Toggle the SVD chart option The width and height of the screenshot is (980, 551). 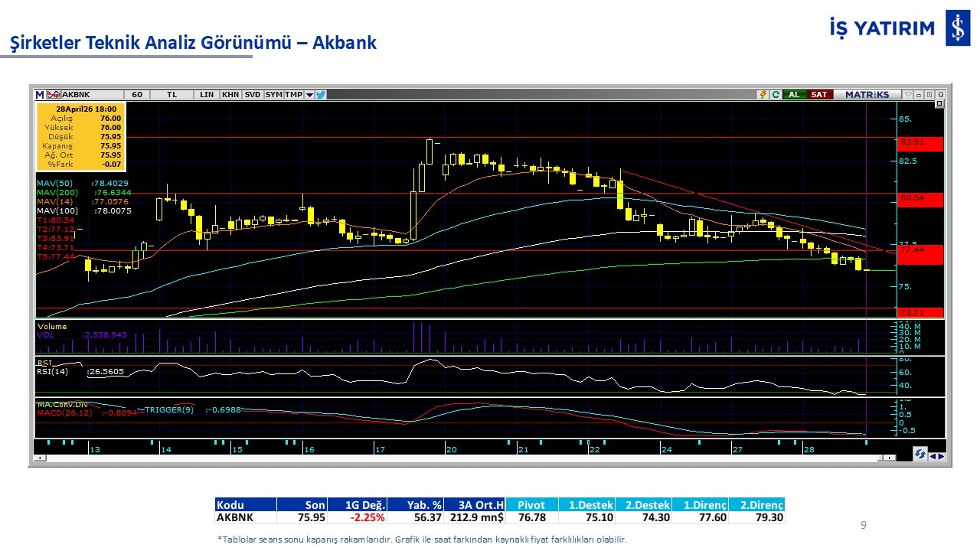point(253,95)
